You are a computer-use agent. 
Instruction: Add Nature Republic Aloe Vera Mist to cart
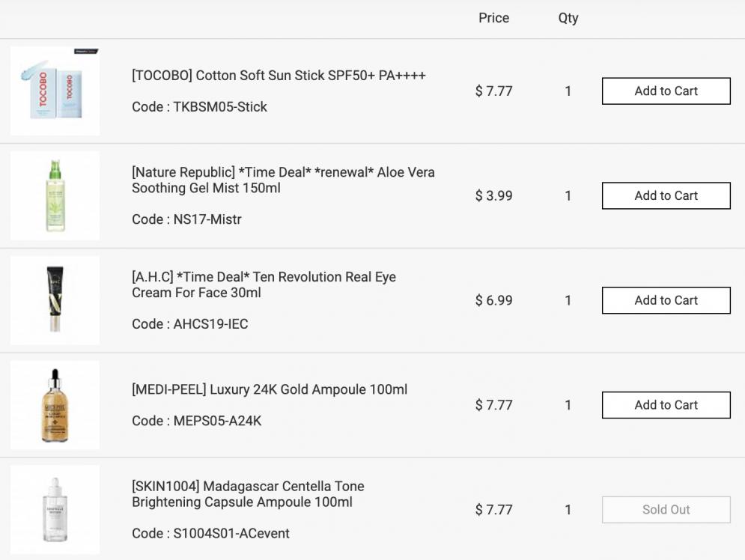pyautogui.click(x=666, y=195)
